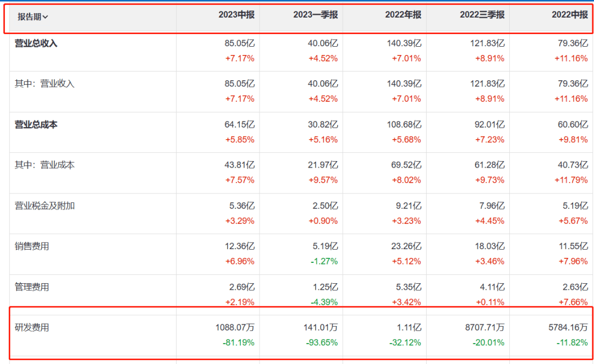
Task: Expand the 报告期 dropdown
Action: pyautogui.click(x=33, y=16)
